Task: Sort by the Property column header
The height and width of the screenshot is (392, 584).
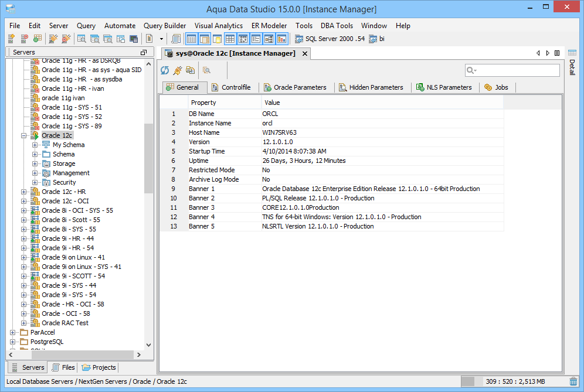Action: [x=225, y=103]
